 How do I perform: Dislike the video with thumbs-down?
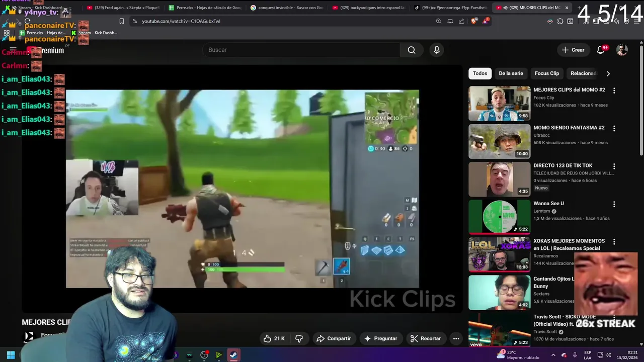coord(299,338)
